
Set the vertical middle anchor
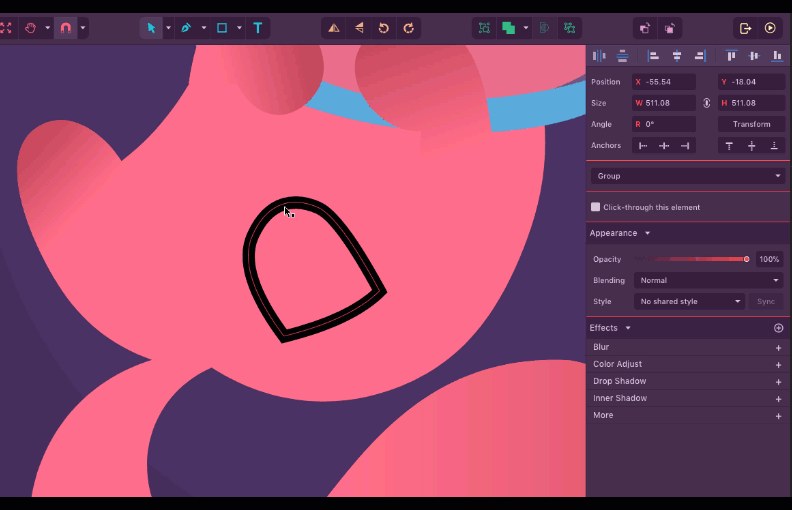coord(752,146)
